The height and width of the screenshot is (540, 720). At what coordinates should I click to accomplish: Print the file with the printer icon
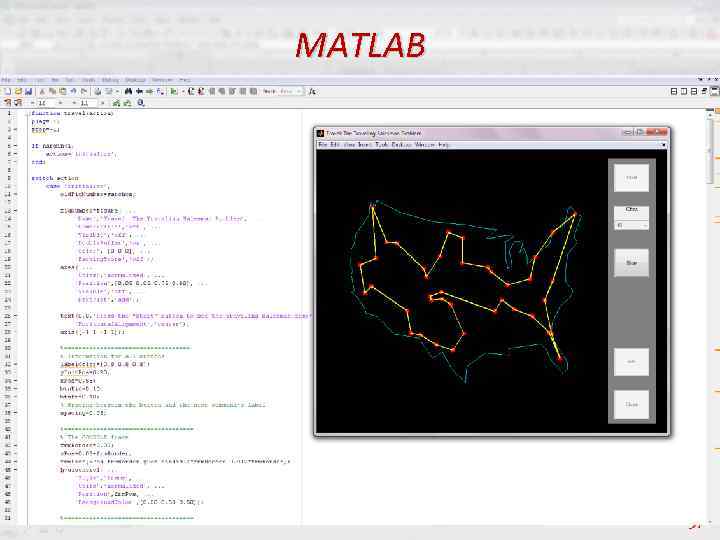click(98, 91)
